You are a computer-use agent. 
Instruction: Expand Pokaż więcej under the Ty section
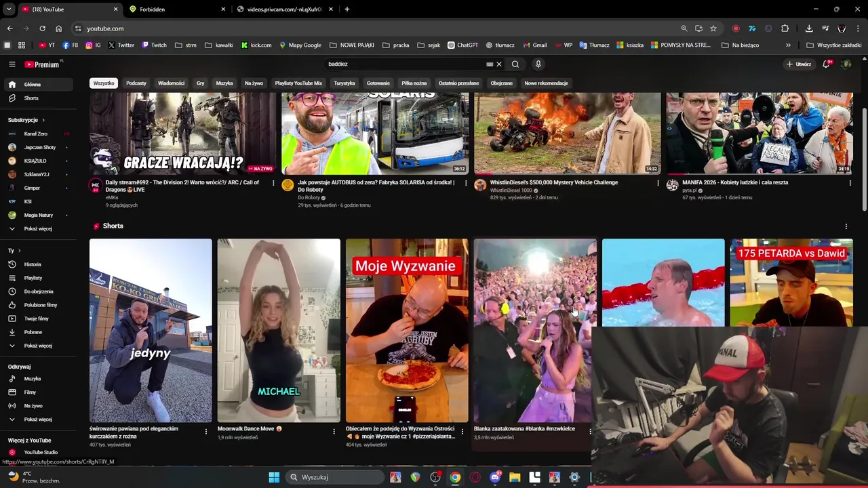click(x=38, y=346)
